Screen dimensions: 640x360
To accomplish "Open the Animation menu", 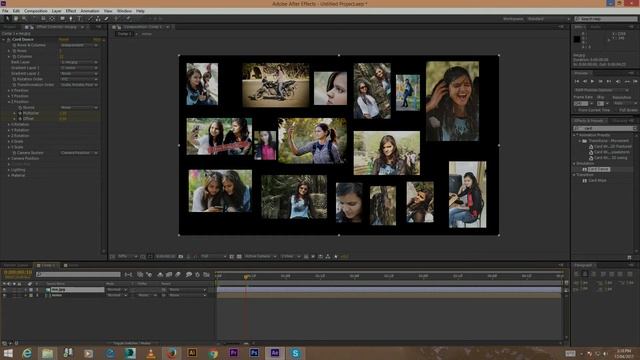I will point(90,11).
